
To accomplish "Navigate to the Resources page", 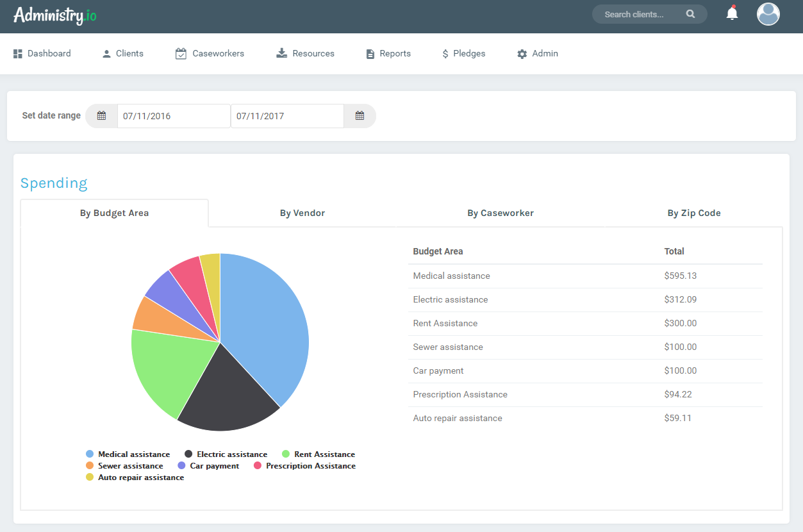I will (x=306, y=54).
